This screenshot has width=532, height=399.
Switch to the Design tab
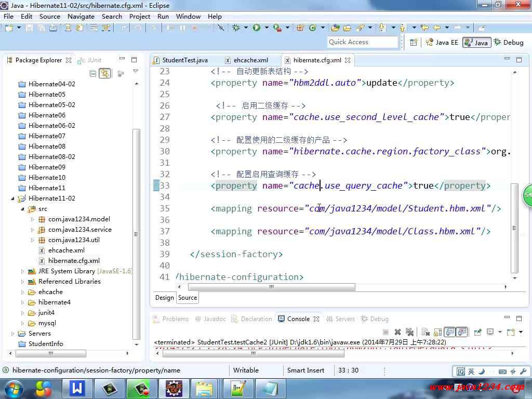(x=165, y=298)
